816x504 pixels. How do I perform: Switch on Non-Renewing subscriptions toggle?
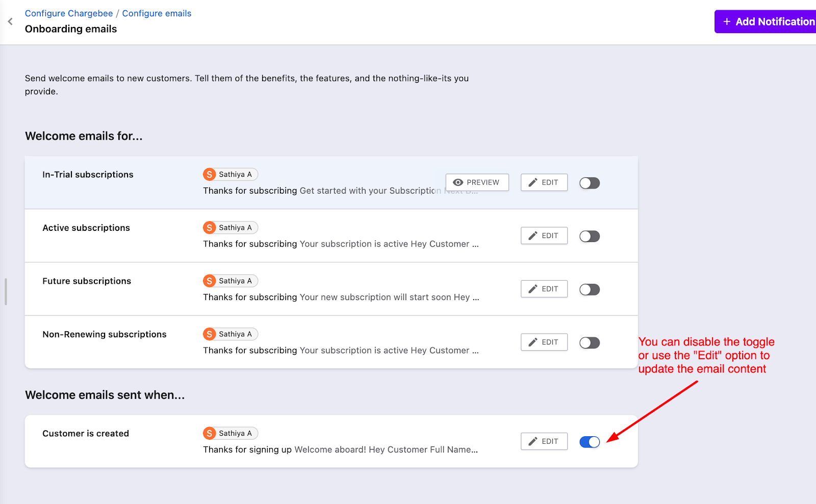590,343
